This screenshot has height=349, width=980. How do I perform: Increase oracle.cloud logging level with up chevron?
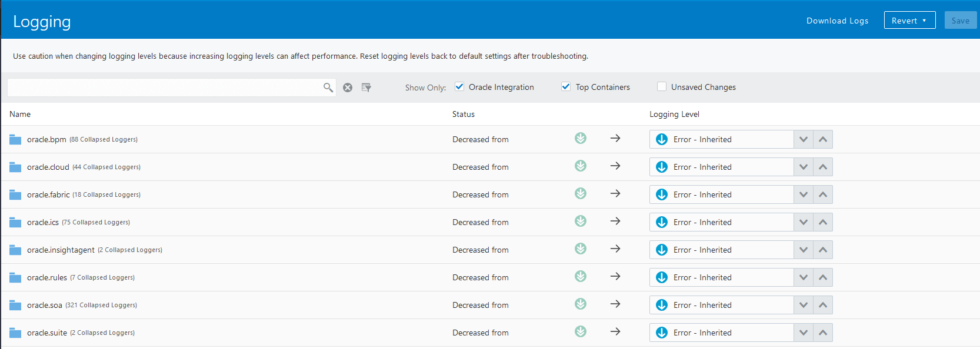click(x=823, y=167)
